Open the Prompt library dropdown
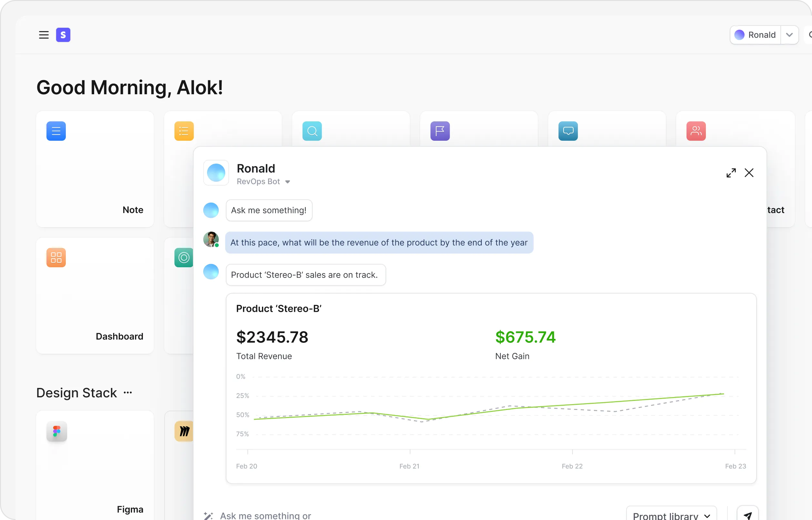 (x=671, y=515)
